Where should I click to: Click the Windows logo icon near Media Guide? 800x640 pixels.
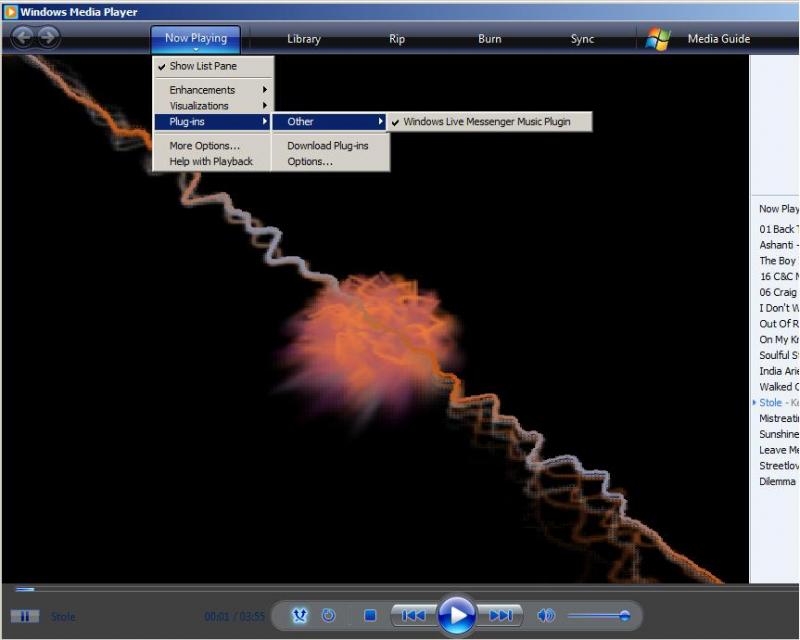(657, 39)
